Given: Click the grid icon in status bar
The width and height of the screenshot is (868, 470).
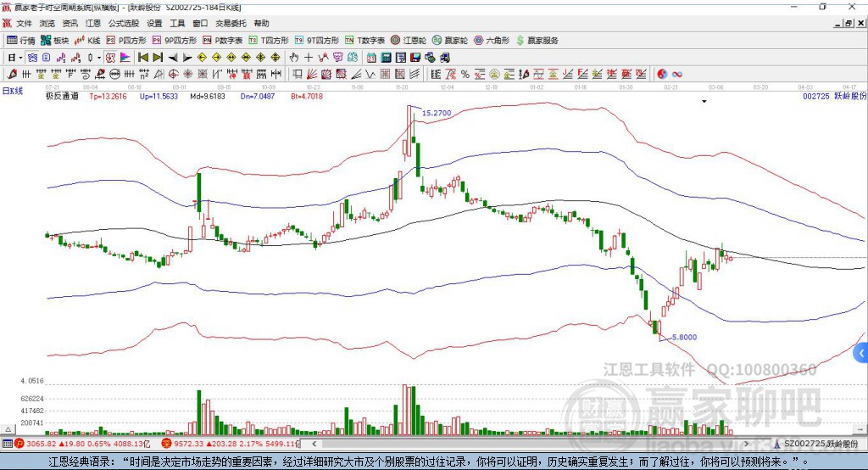Looking at the screenshot, I should coord(7,444).
